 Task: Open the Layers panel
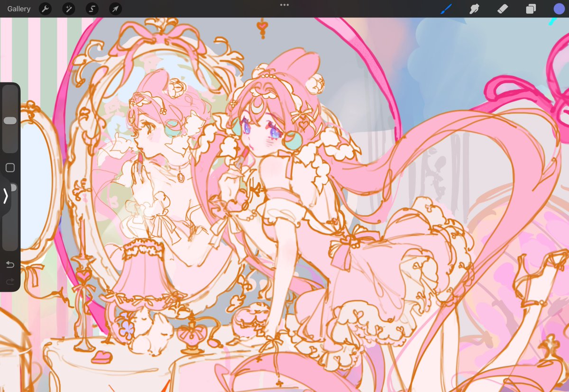point(531,9)
